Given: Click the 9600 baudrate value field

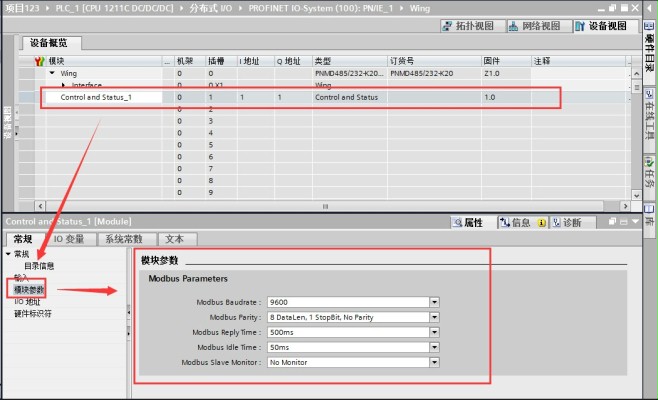Looking at the screenshot, I should 348,302.
